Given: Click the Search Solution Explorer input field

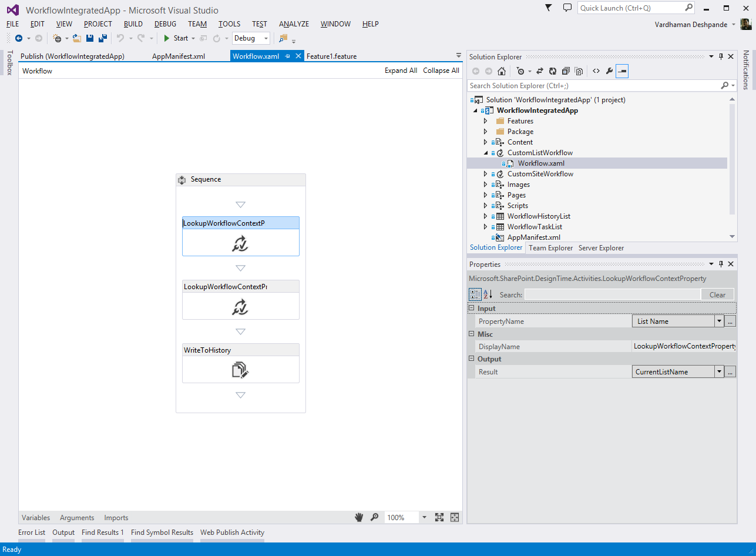Looking at the screenshot, I should (x=594, y=86).
